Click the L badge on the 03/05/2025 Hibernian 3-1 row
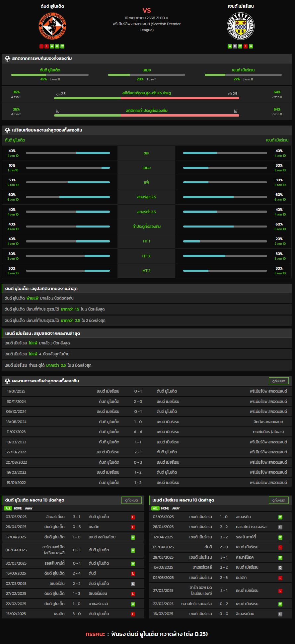Viewport: 295px width, 644px height. [133, 517]
